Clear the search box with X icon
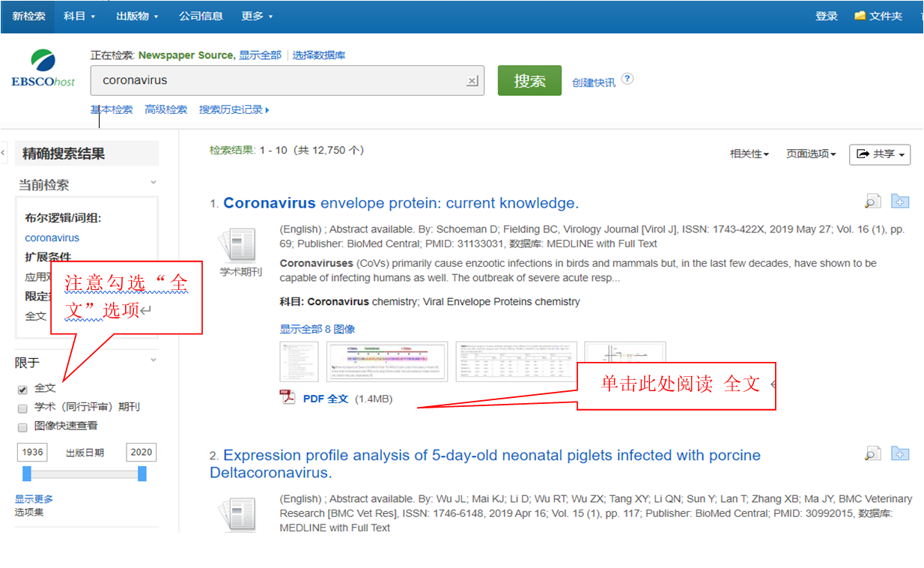The image size is (924, 568). [472, 81]
